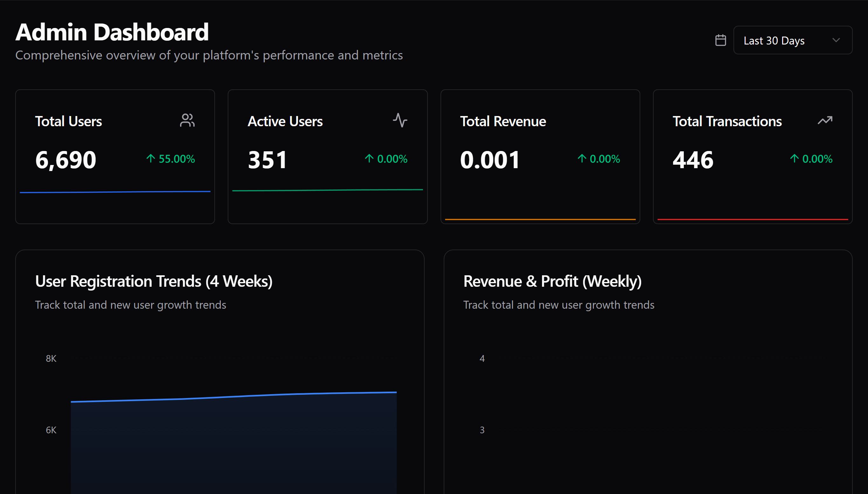868x494 pixels.
Task: Select the users icon on Total Users card
Action: click(188, 120)
